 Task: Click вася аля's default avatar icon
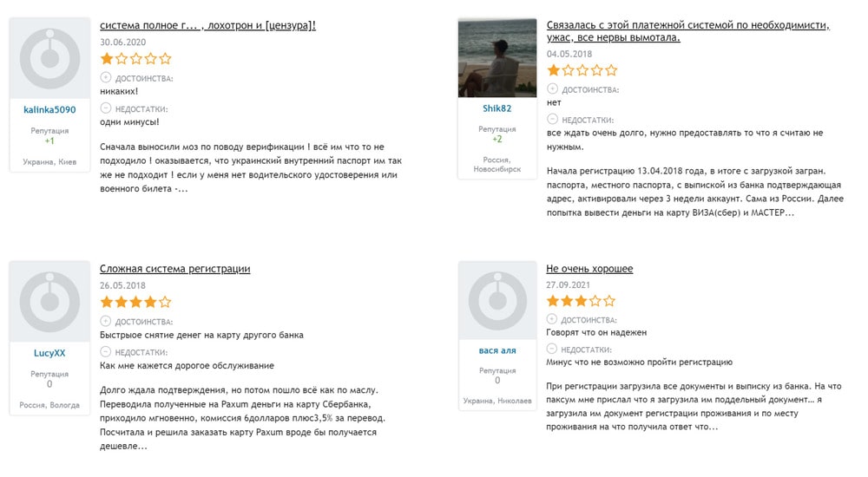point(497,301)
